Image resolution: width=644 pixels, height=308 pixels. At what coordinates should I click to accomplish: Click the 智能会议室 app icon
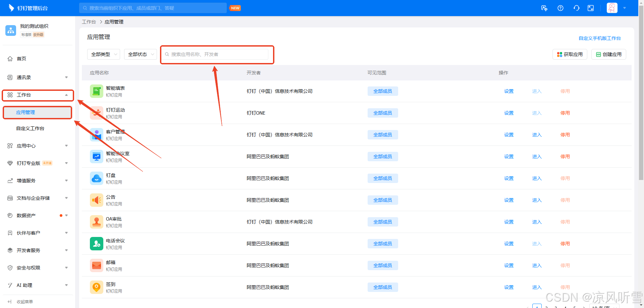pyautogui.click(x=97, y=157)
